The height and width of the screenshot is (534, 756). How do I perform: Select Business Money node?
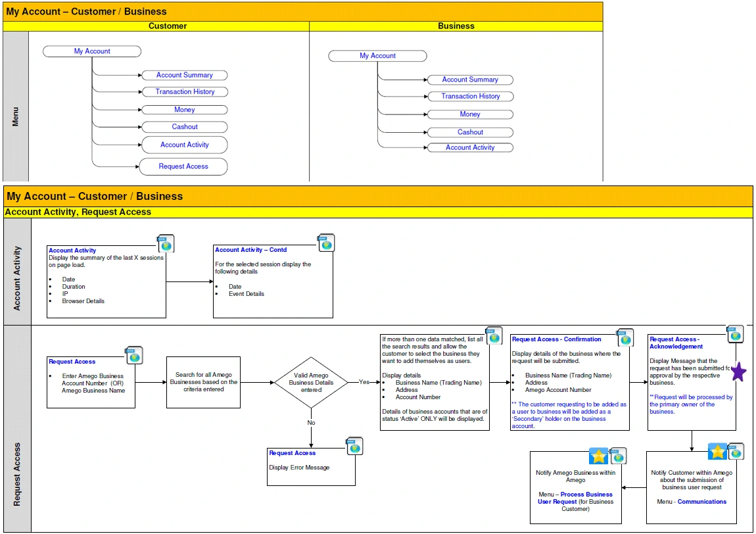click(x=471, y=114)
